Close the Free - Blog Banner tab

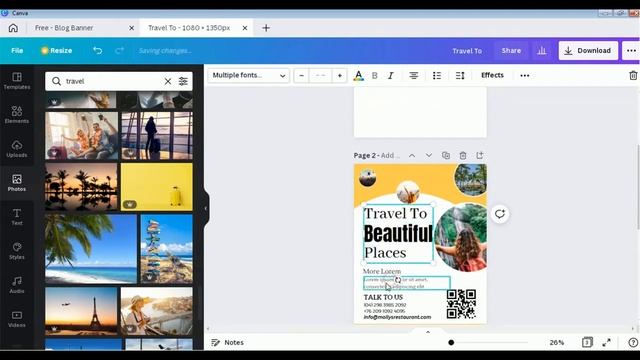point(131,28)
